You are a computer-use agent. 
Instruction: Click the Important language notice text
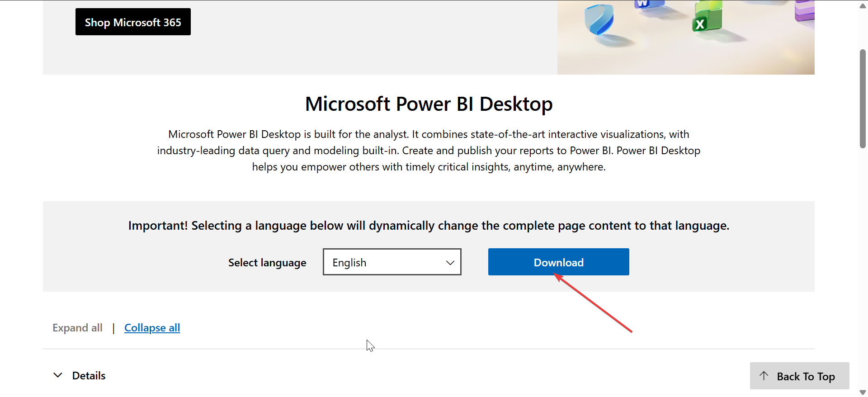[429, 226]
